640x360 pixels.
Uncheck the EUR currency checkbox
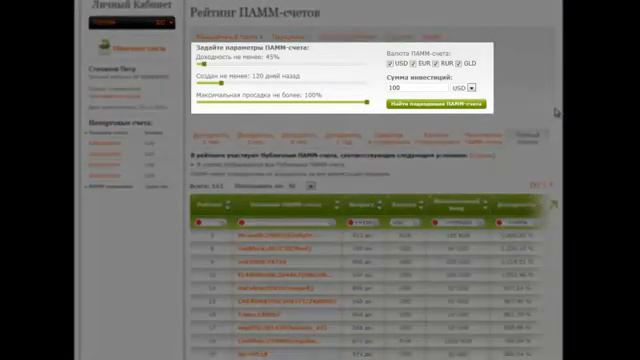413,64
